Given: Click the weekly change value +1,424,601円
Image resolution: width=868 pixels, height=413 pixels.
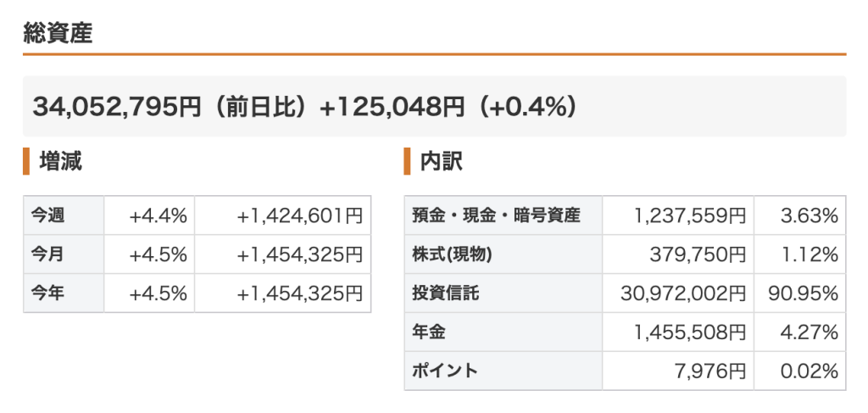Looking at the screenshot, I should tap(300, 216).
